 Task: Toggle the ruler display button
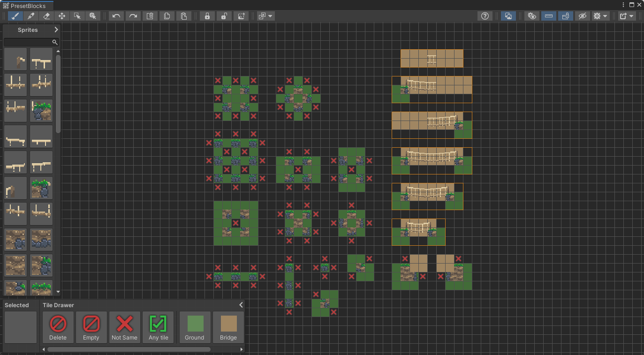(x=549, y=16)
